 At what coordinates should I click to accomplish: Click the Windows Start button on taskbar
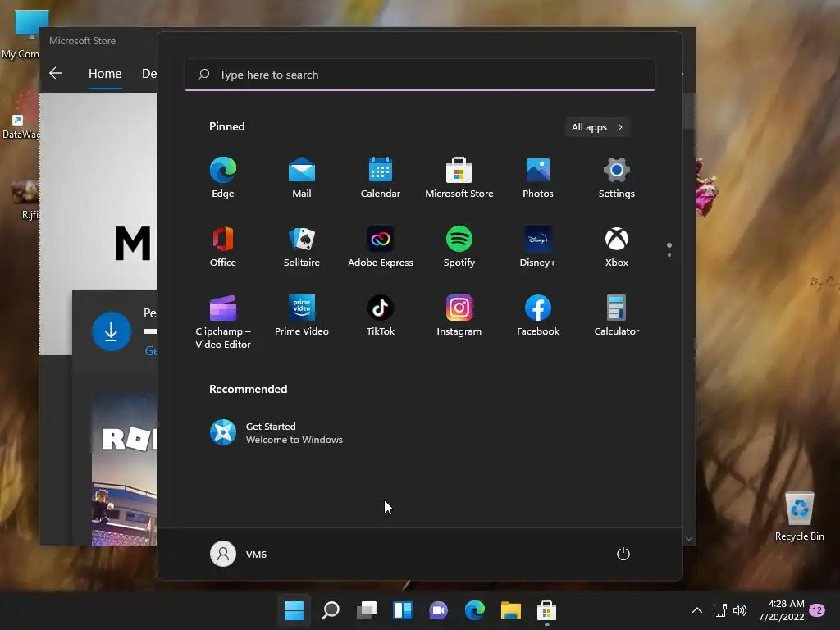pyautogui.click(x=294, y=610)
